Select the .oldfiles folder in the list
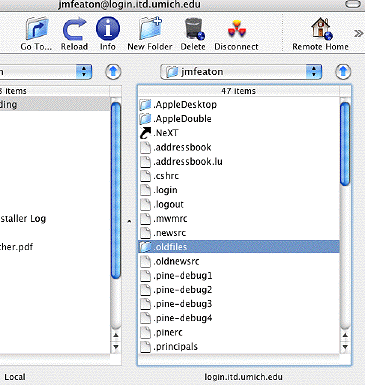365x385 pixels. [239, 247]
